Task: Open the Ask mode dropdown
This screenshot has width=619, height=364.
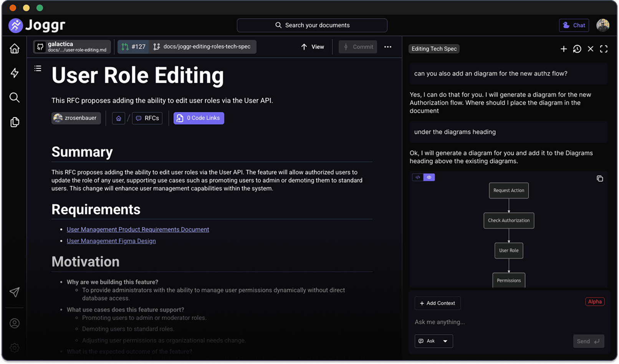Action: (x=434, y=341)
